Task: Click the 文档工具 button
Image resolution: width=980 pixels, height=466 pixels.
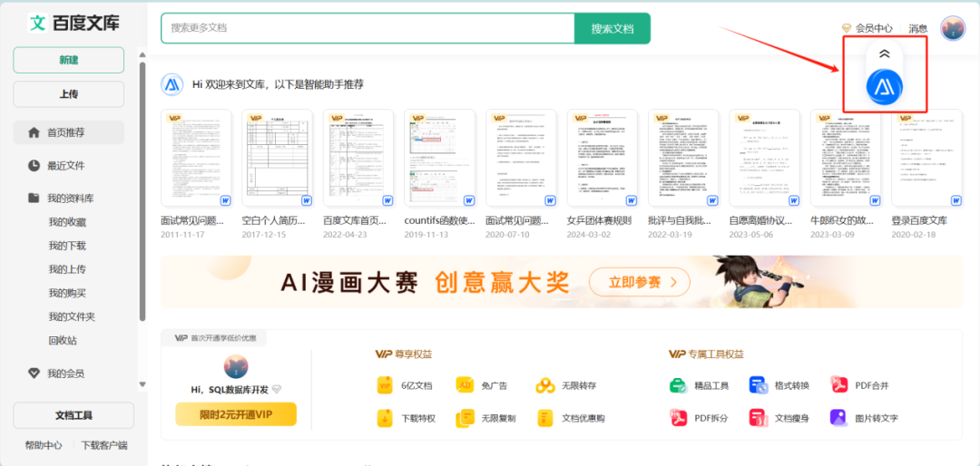Action: click(x=73, y=415)
